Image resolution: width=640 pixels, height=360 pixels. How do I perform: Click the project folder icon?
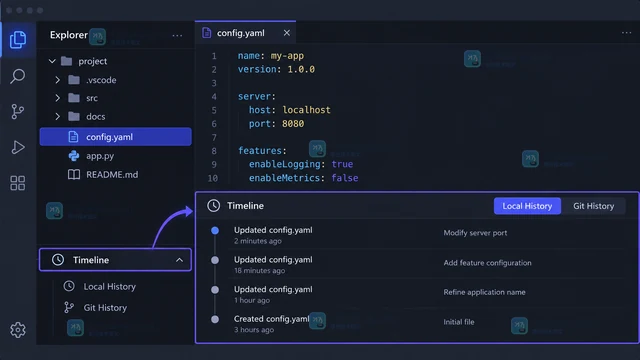click(67, 61)
